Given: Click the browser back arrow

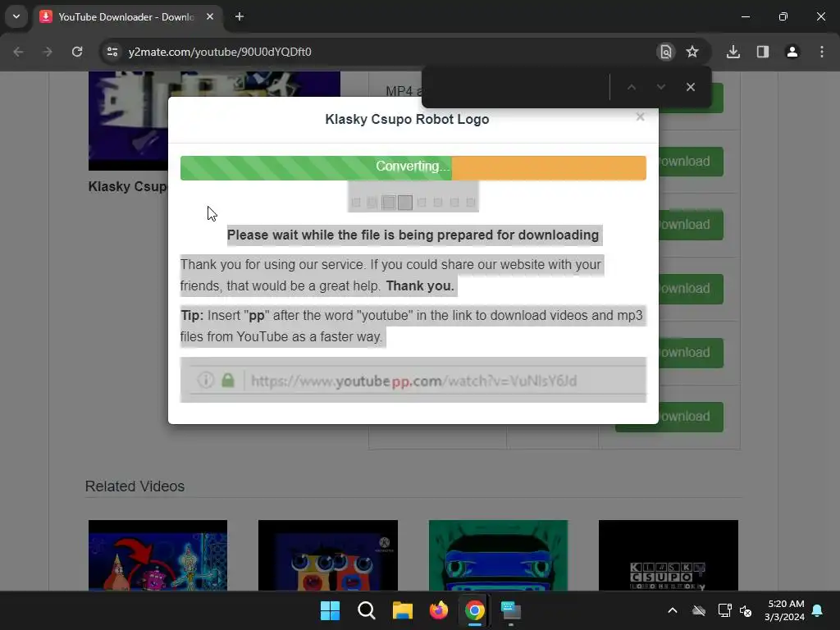Looking at the screenshot, I should pyautogui.click(x=18, y=52).
